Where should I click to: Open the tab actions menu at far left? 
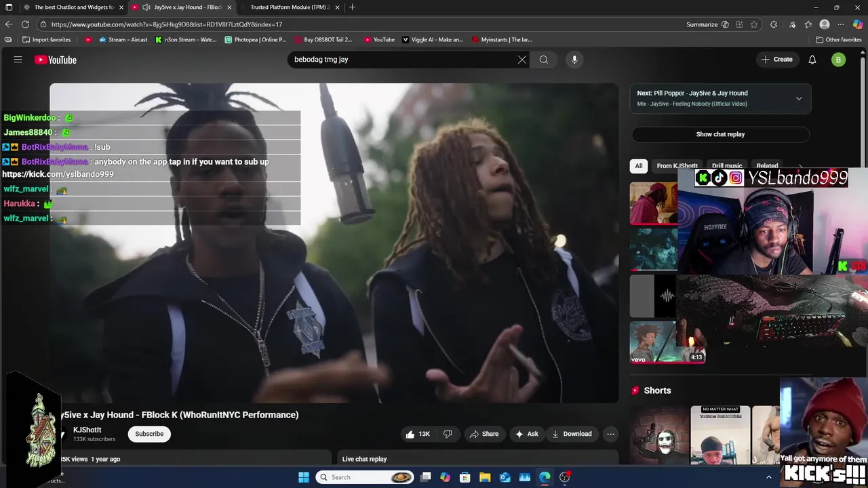(7, 7)
